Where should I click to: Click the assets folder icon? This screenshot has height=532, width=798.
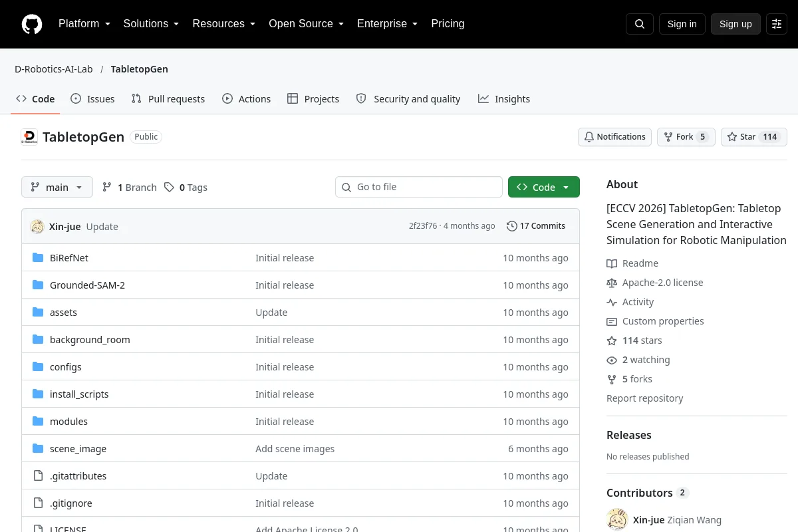point(38,313)
